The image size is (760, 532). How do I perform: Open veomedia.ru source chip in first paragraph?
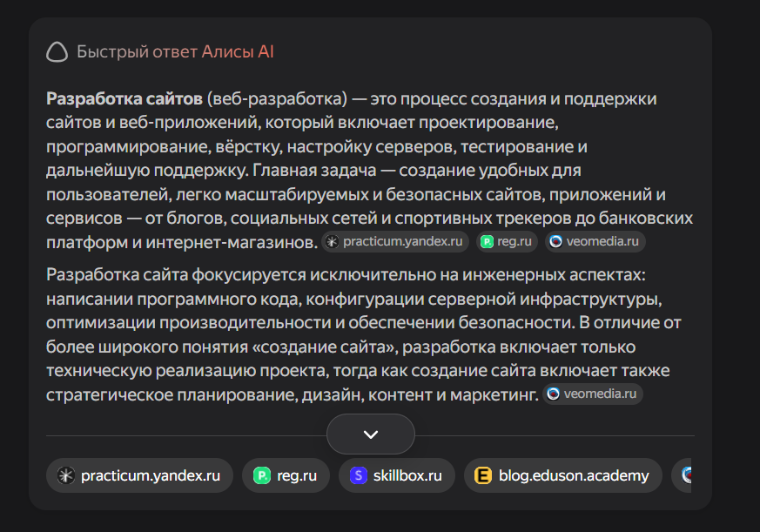click(595, 242)
